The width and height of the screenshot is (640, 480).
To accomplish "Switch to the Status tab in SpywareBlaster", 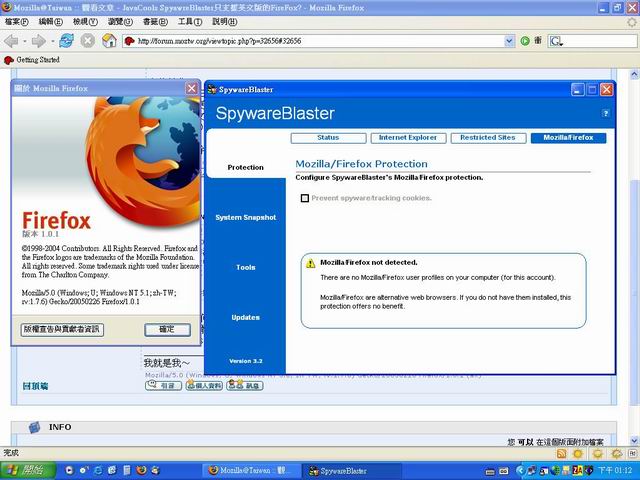I will [328, 138].
